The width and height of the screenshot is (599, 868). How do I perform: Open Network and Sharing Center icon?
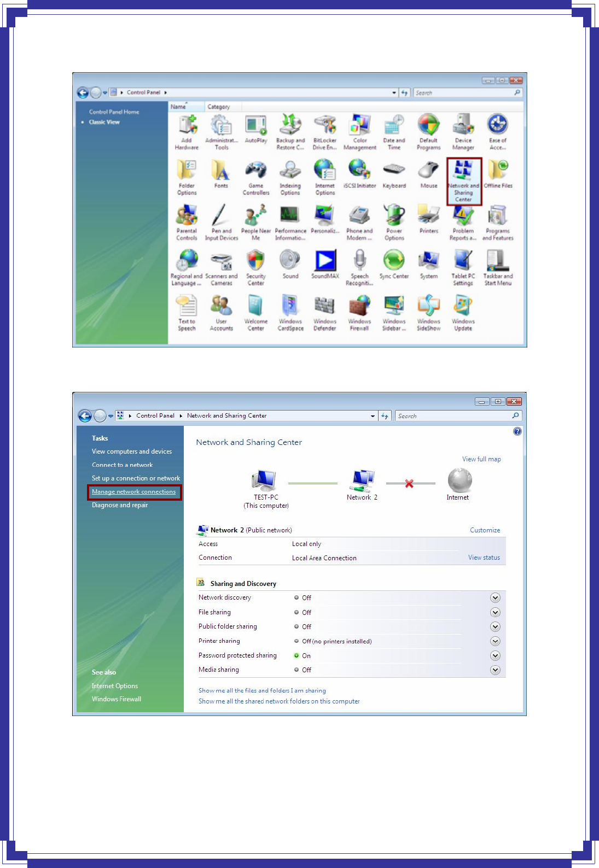click(463, 181)
